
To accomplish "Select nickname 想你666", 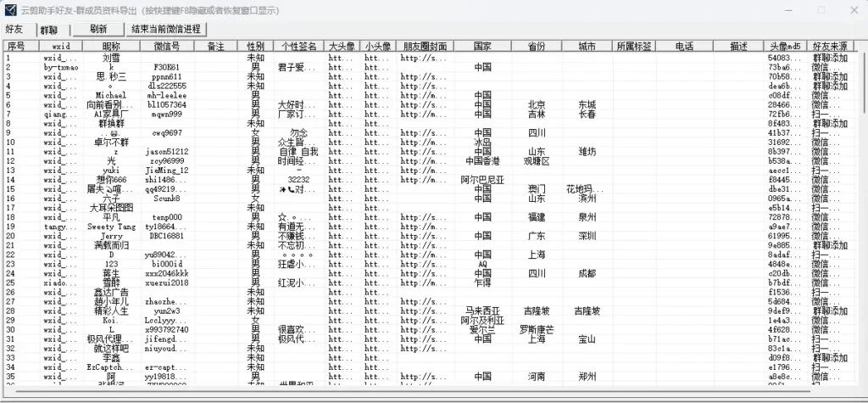I will (111, 180).
